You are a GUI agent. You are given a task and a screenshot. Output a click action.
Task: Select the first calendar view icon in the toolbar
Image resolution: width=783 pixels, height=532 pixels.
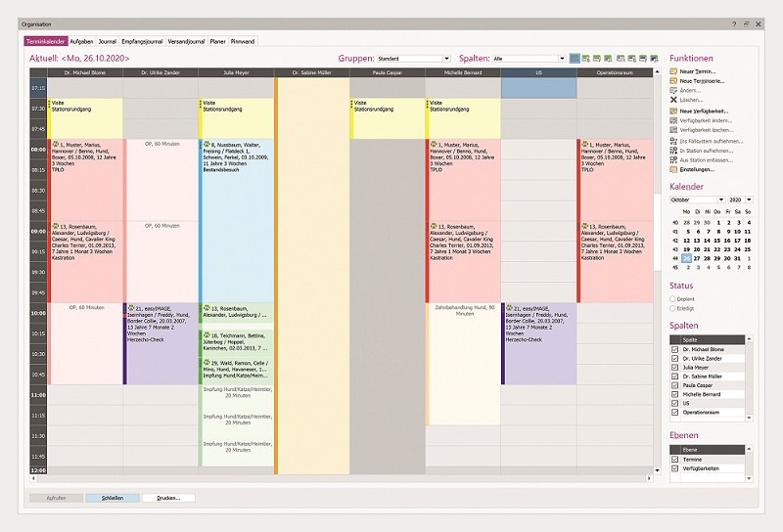575,59
